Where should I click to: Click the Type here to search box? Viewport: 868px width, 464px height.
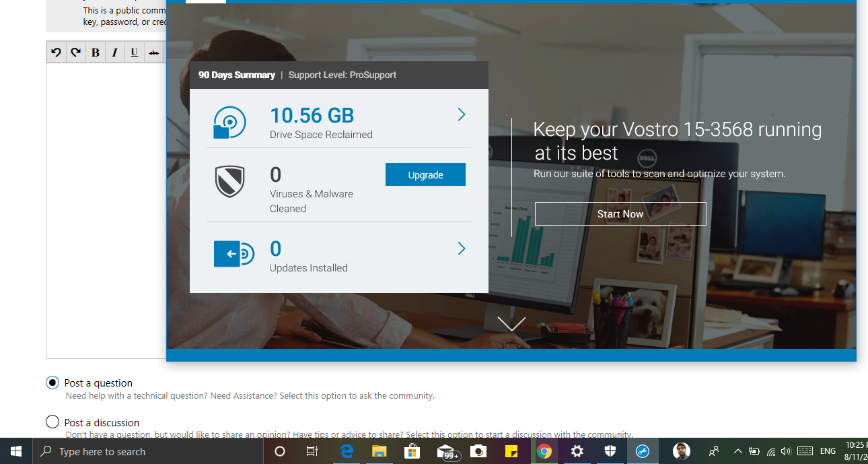[x=148, y=451]
